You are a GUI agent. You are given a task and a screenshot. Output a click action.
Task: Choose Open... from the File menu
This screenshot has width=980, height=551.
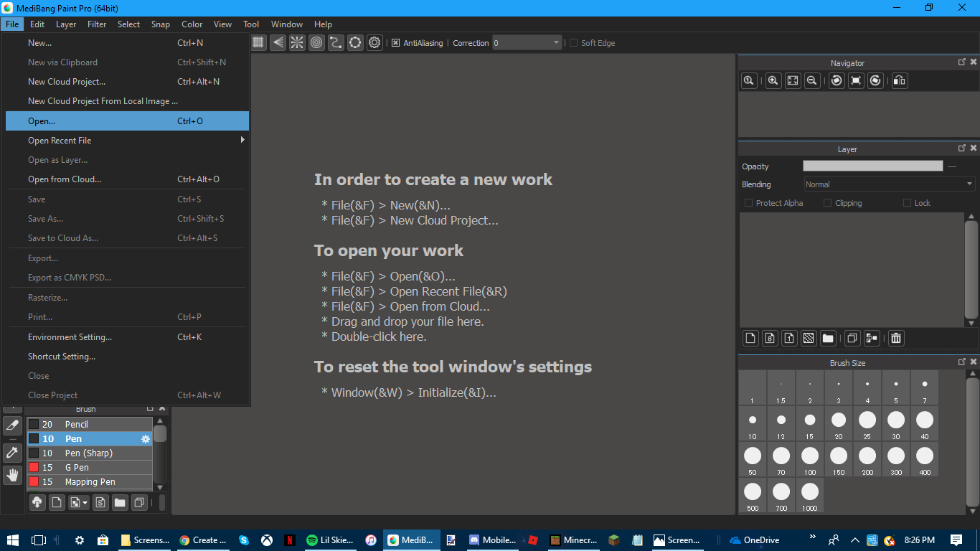[127, 121]
